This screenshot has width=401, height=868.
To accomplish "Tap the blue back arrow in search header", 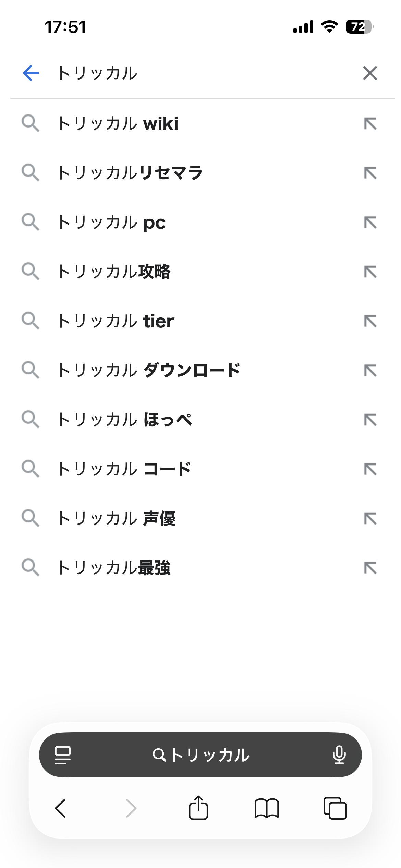I will point(31,73).
